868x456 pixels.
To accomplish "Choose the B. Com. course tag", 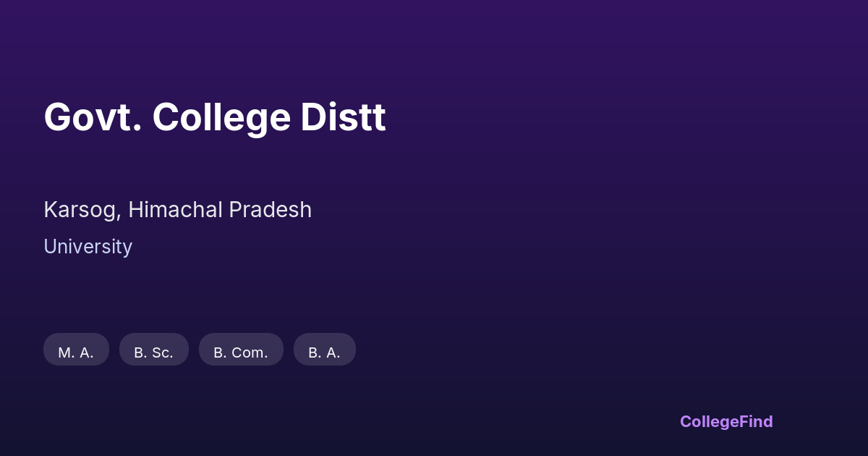I will (x=241, y=350).
